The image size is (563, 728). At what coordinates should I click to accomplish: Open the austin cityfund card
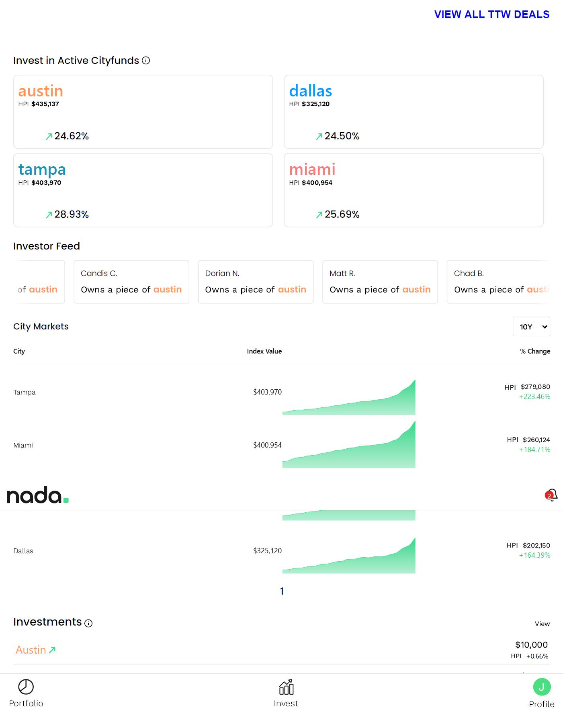pos(143,112)
